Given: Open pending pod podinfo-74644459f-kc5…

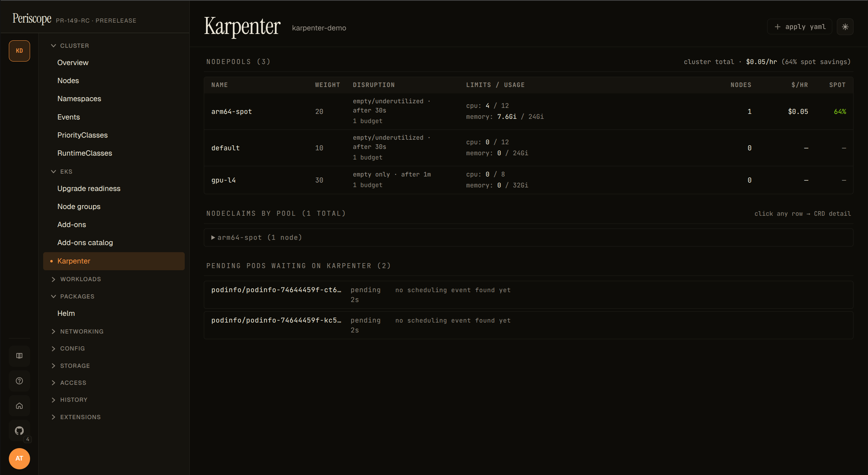Looking at the screenshot, I should coord(528,325).
